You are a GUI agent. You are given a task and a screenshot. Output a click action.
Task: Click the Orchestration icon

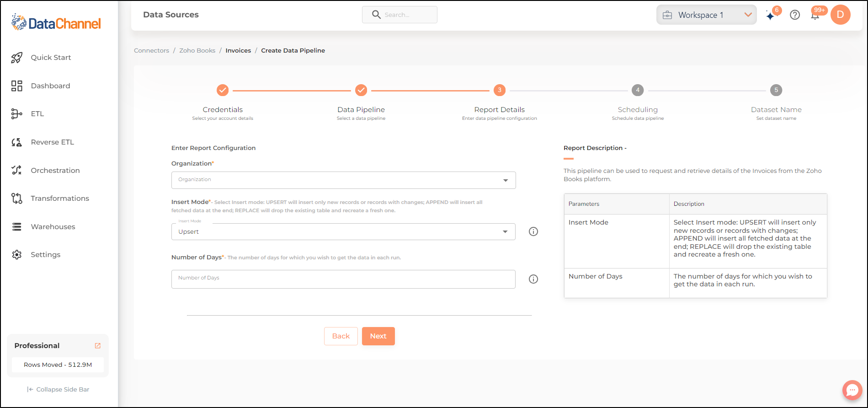pyautogui.click(x=17, y=170)
